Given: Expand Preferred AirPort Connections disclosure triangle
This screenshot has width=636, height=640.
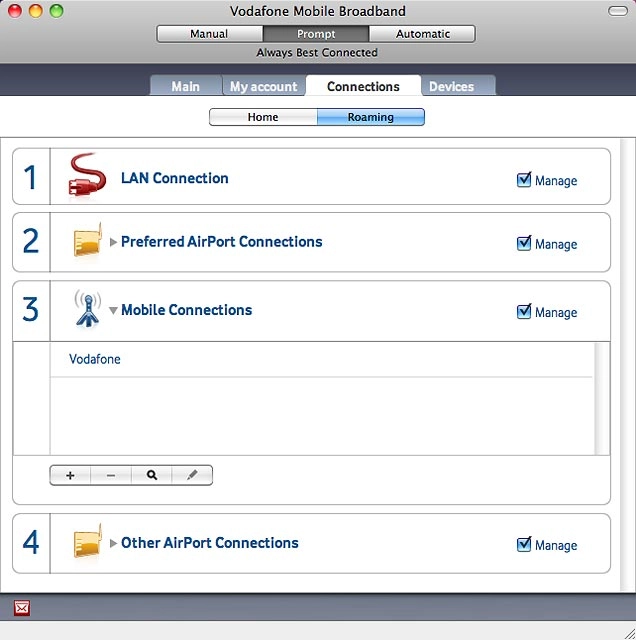Looking at the screenshot, I should point(113,242).
